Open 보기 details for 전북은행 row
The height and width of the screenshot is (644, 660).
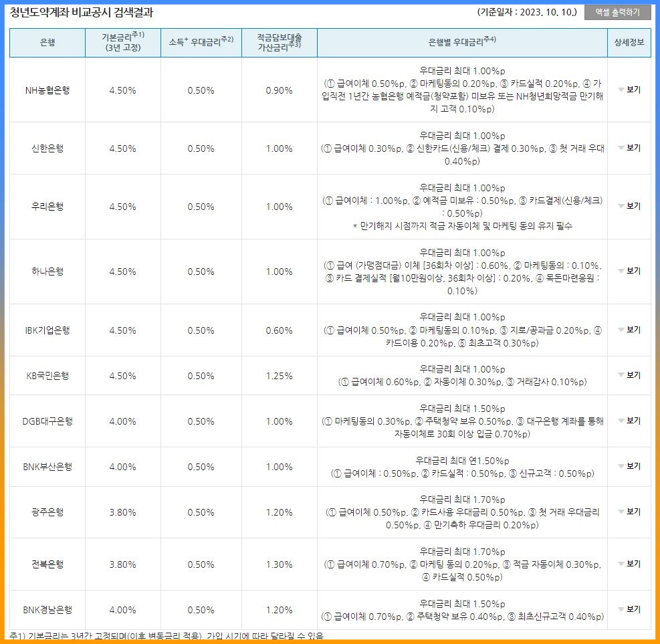tap(630, 564)
